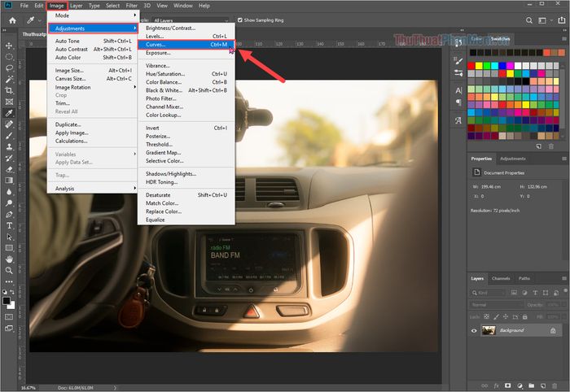Open the Edit Toolbar ellipsis
Image resolution: width=570 pixels, height=392 pixels.
click(x=9, y=281)
